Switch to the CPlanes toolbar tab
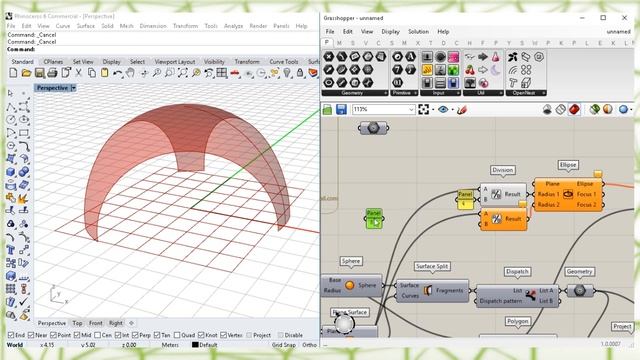This screenshot has width=640, height=360. (53, 62)
